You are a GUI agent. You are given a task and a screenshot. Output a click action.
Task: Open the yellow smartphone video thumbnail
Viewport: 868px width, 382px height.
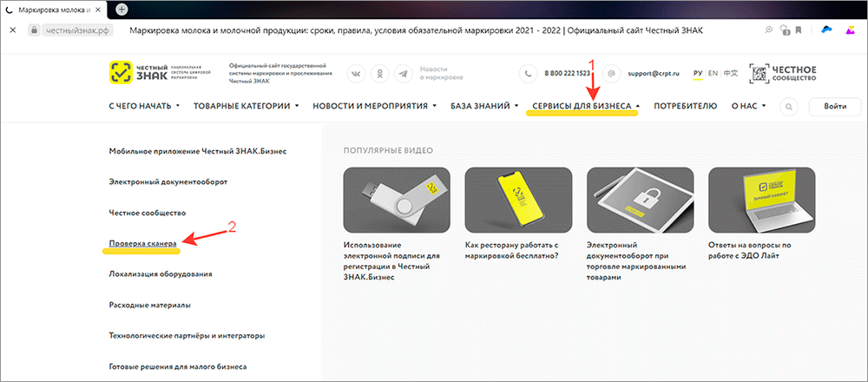point(518,200)
